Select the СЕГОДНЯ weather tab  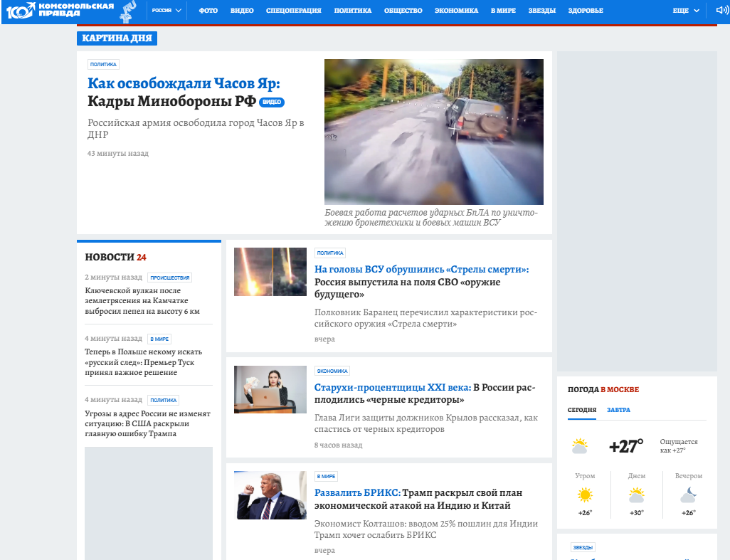(x=582, y=410)
